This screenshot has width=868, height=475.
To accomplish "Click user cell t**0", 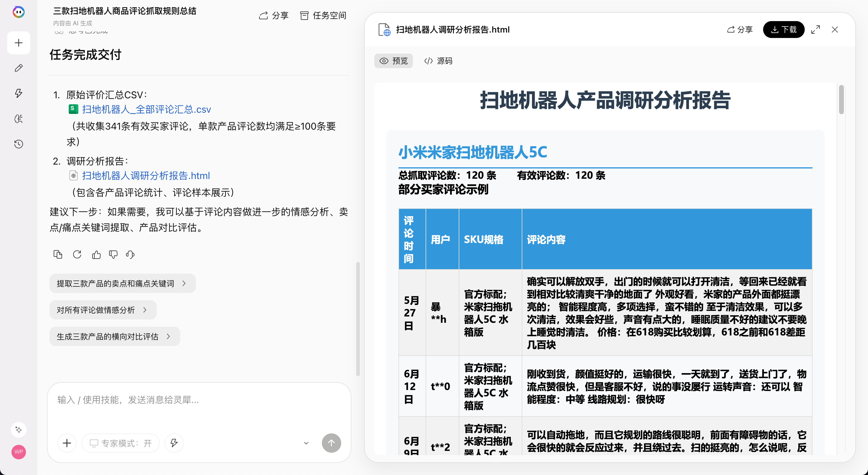I will click(442, 386).
